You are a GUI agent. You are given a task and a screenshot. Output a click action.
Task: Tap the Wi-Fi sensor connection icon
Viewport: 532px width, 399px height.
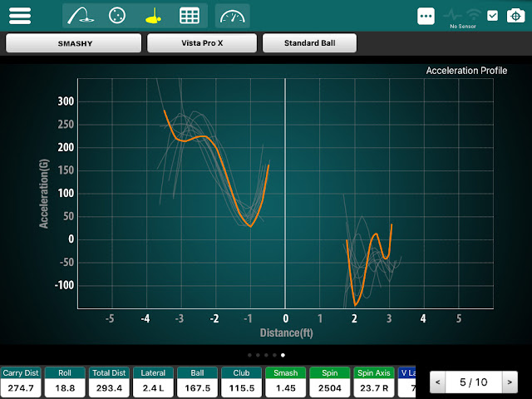pyautogui.click(x=473, y=15)
